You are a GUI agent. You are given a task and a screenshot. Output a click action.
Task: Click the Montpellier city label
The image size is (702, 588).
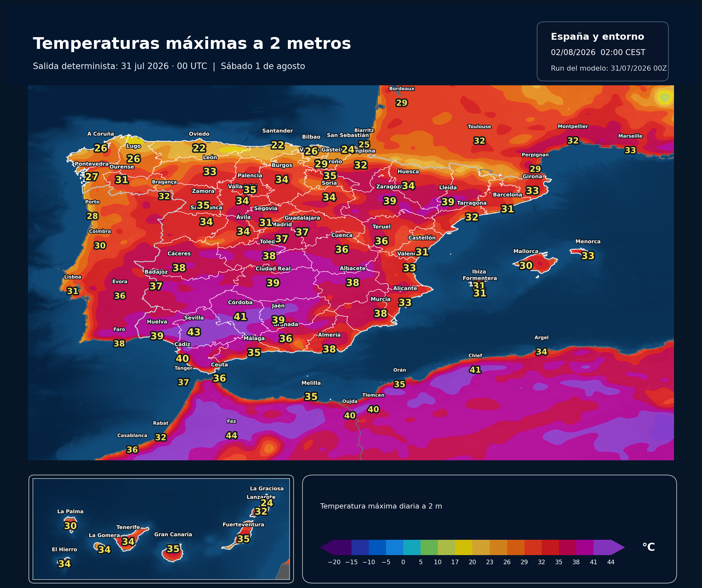pos(573,126)
